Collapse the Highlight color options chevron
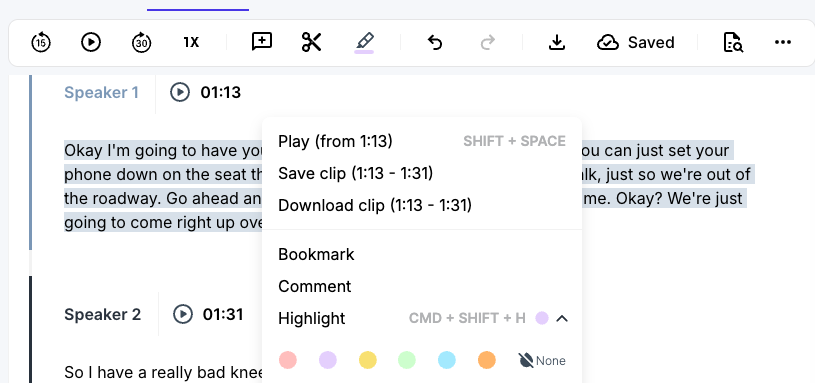 (561, 318)
